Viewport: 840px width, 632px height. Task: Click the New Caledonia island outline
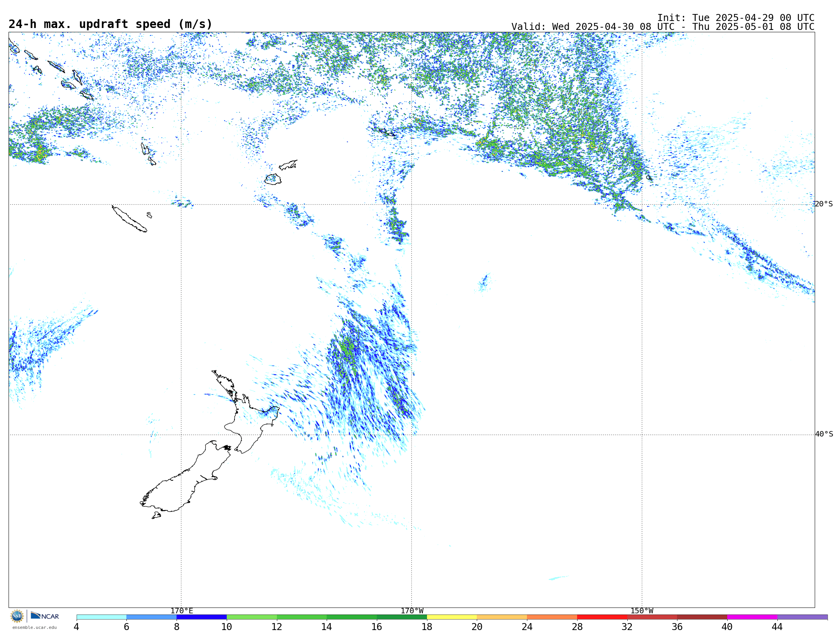[x=129, y=219]
